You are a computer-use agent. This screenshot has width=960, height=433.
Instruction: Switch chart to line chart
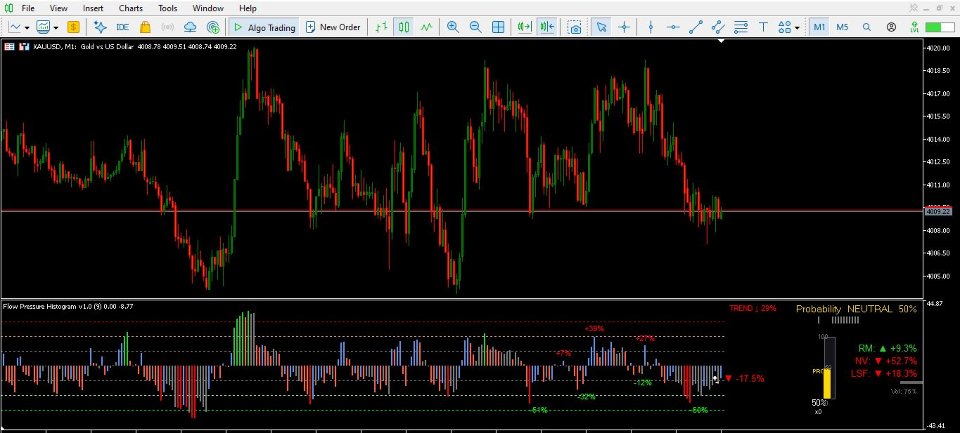pos(426,28)
